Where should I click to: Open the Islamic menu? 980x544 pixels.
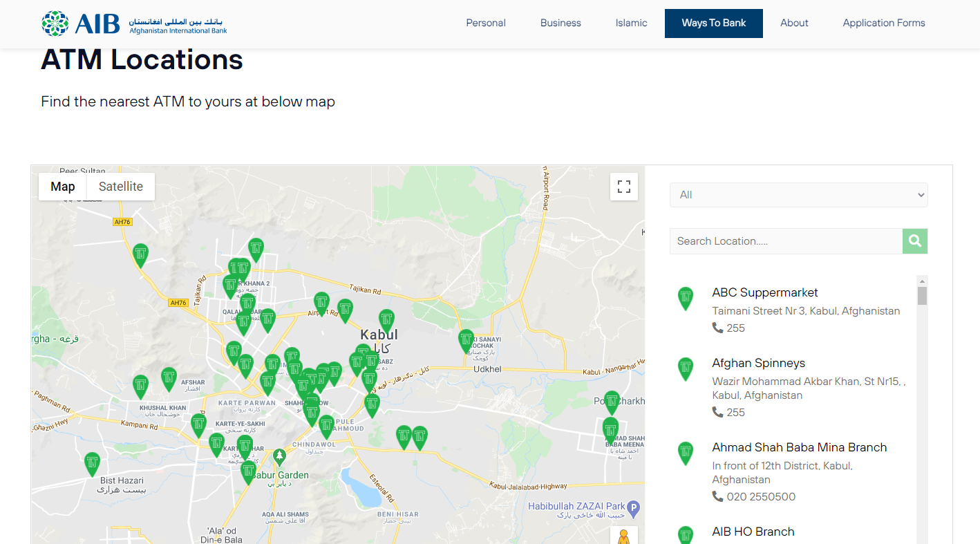pyautogui.click(x=631, y=23)
